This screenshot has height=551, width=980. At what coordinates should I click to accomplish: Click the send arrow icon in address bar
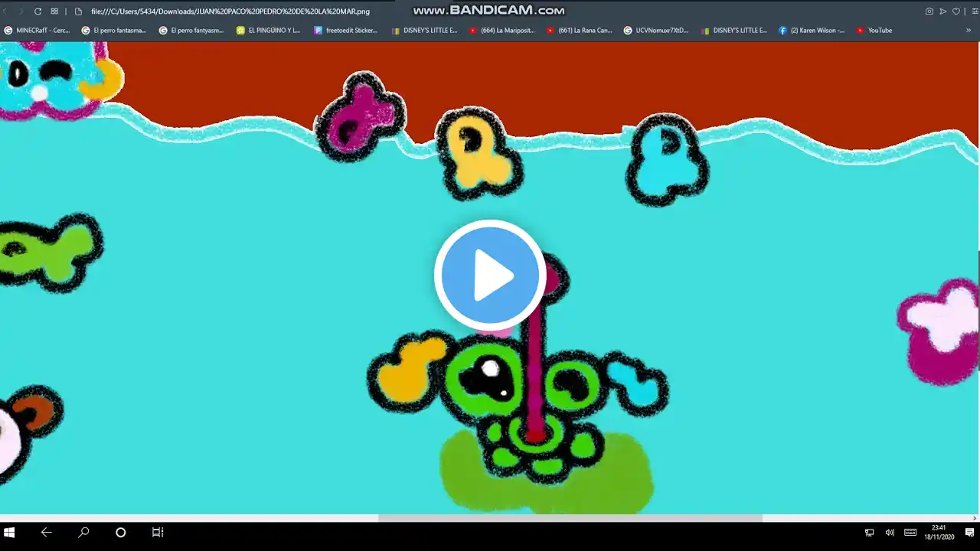(943, 11)
